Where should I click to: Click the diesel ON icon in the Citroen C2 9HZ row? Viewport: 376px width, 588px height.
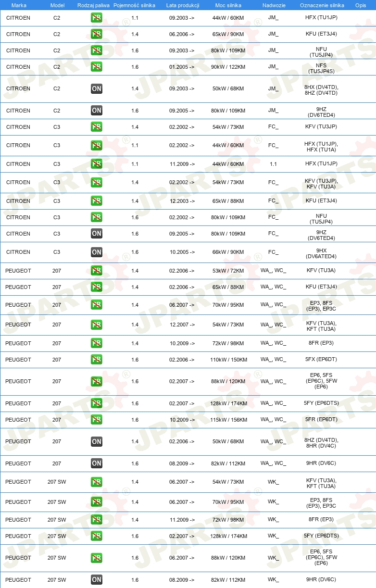coord(97,111)
